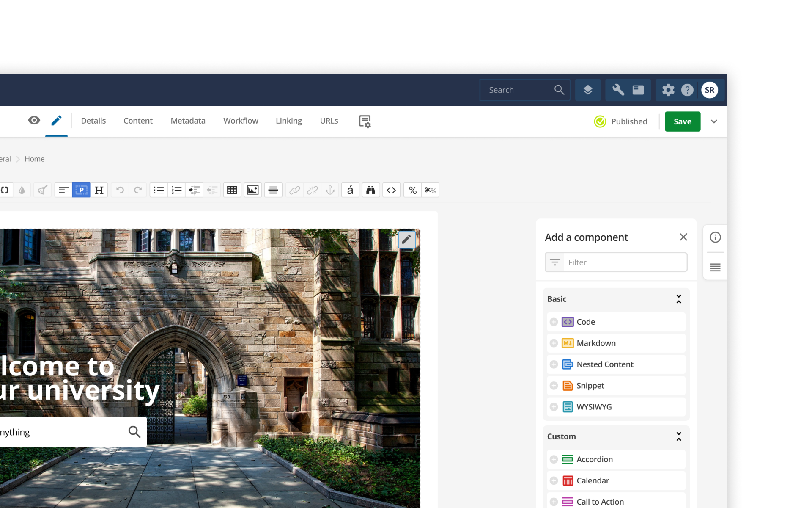Image resolution: width=812 pixels, height=508 pixels.
Task: Click the insert image toolbar icon
Action: 252,190
